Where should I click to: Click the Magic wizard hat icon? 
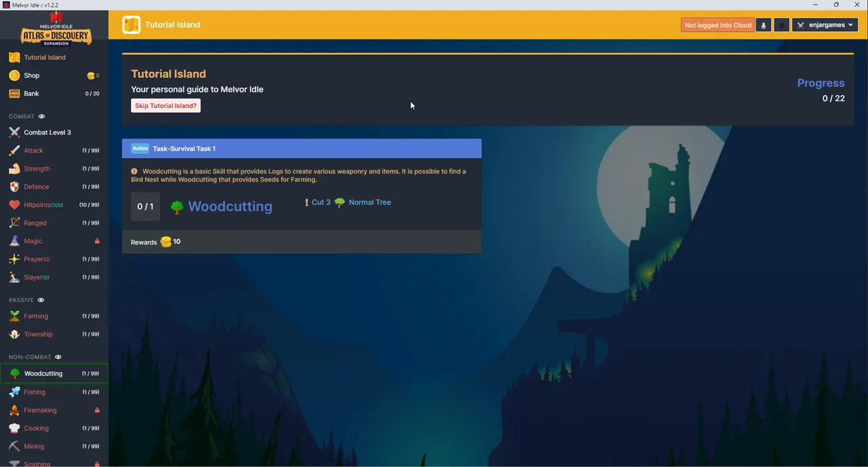click(14, 241)
